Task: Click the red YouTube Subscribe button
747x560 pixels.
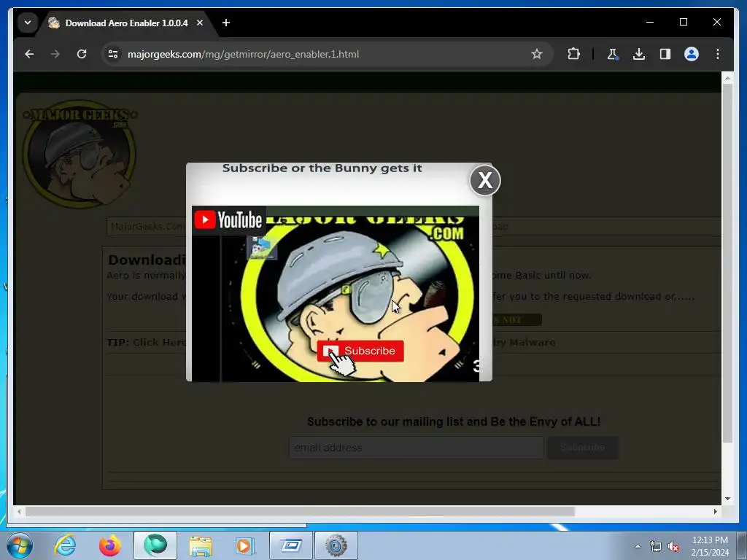Action: [x=360, y=351]
